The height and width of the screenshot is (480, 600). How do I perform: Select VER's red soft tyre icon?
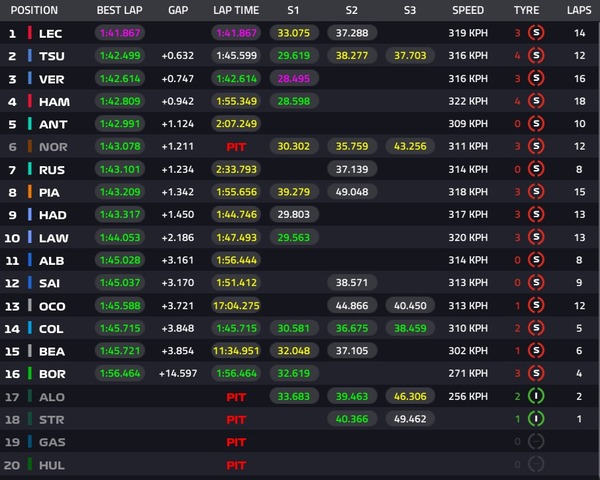(x=535, y=78)
